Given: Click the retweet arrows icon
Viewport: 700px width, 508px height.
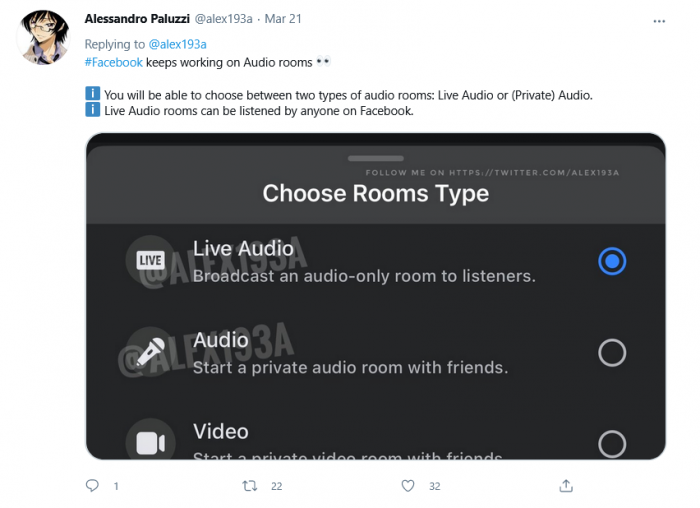Looking at the screenshot, I should point(251,486).
